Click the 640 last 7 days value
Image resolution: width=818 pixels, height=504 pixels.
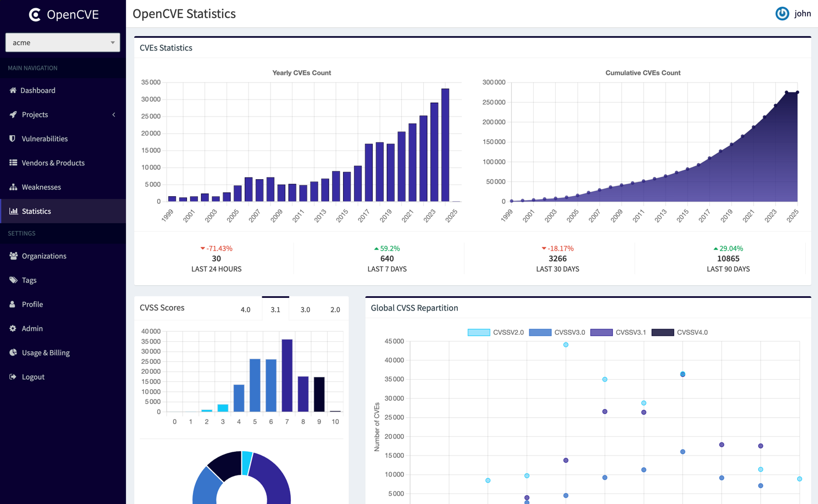(387, 258)
